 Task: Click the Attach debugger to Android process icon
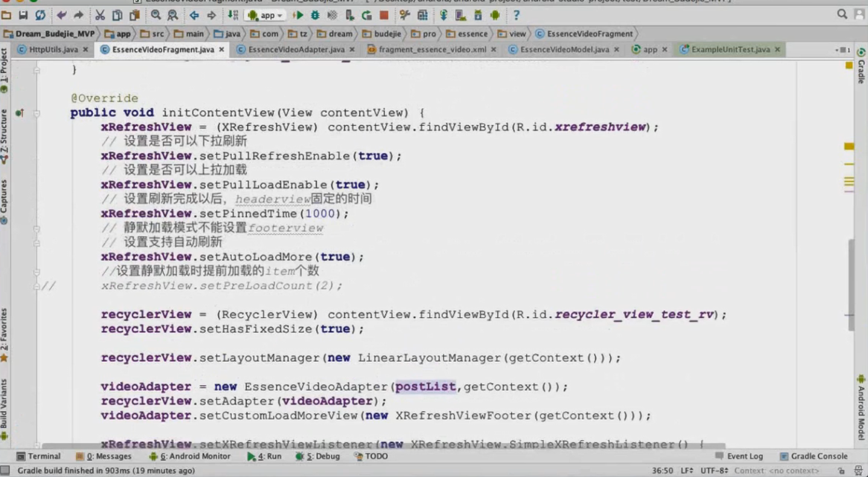pos(349,15)
